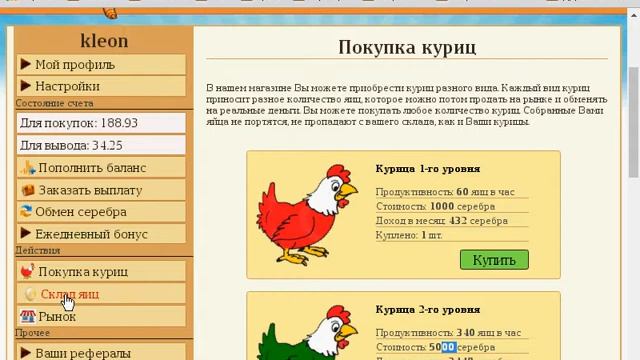Image resolution: width=640 pixels, height=360 pixels.
Task: Click the Заказать выплату chest icon
Action: (x=28, y=190)
